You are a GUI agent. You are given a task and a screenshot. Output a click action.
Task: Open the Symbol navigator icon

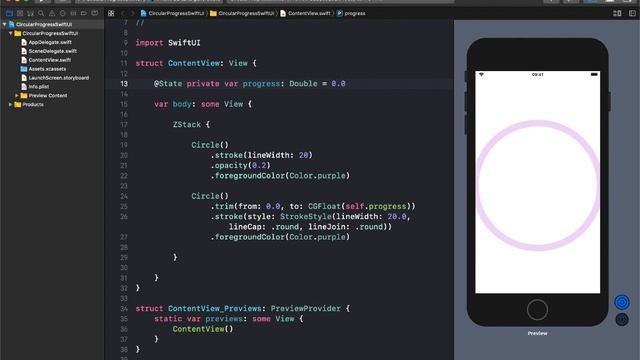(30, 13)
